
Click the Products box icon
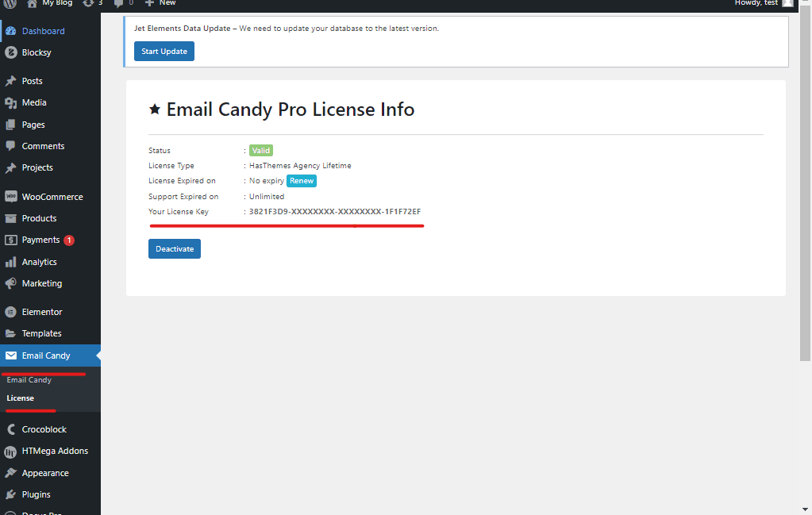click(x=10, y=218)
